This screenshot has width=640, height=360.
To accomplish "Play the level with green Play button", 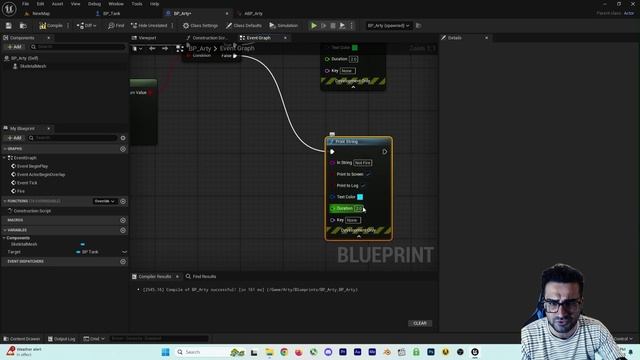I will click(x=314, y=25).
